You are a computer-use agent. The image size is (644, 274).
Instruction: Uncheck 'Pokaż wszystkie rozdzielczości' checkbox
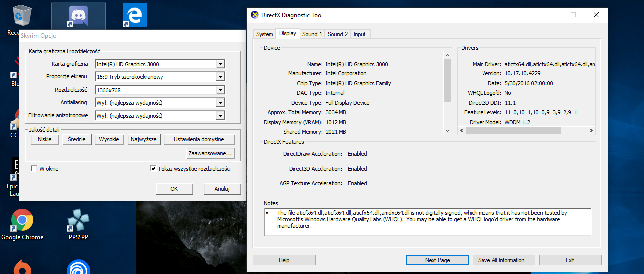tap(153, 169)
